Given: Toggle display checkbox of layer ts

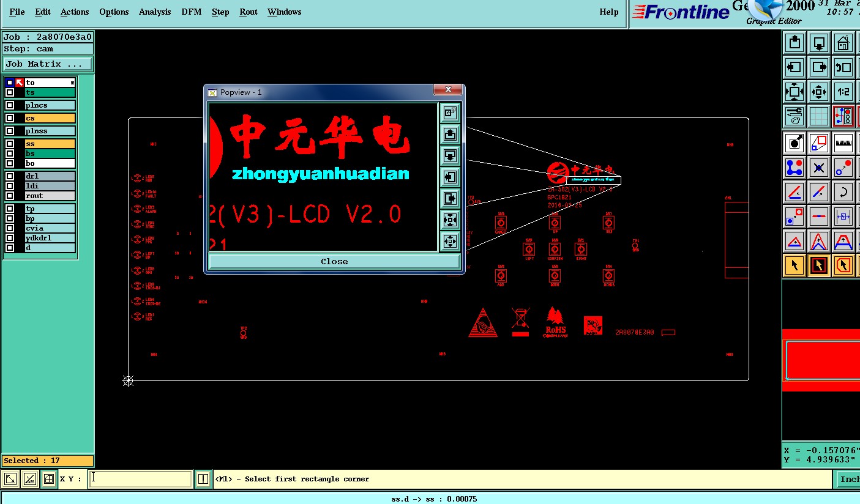Looking at the screenshot, I should [10, 92].
